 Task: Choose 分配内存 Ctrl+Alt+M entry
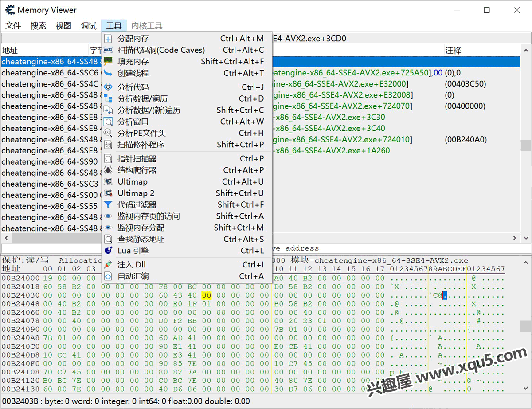tap(187, 39)
